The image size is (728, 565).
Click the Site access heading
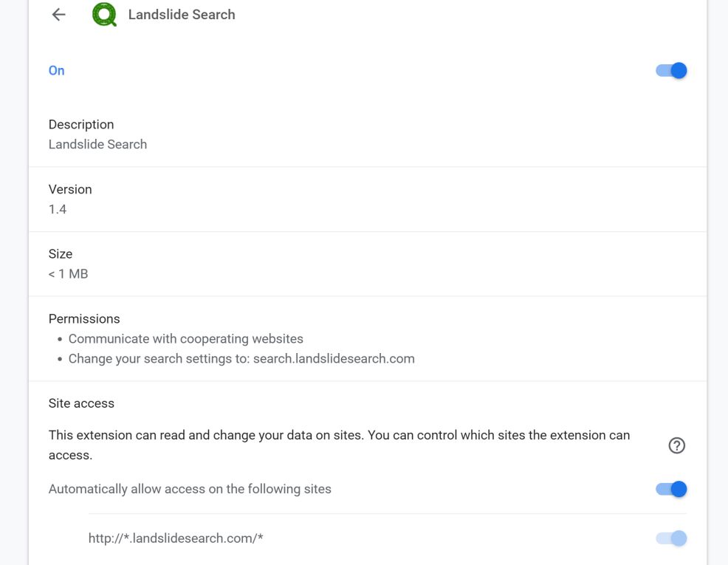pos(81,404)
